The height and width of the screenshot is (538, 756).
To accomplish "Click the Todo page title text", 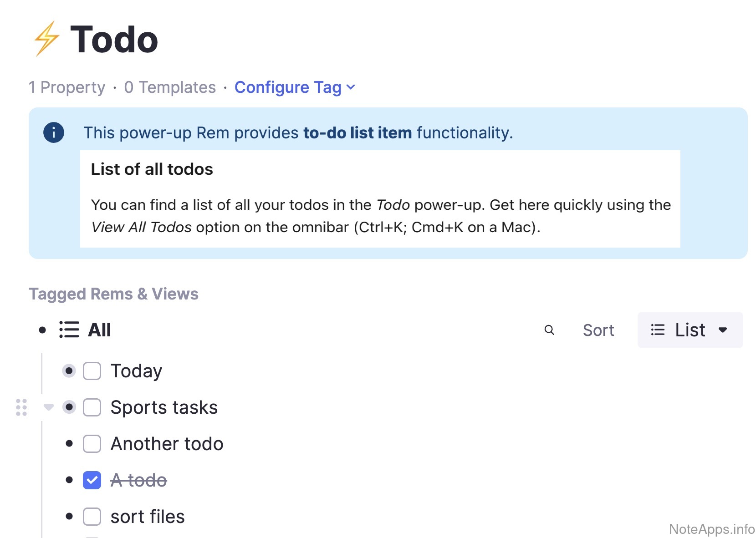I will [x=114, y=40].
